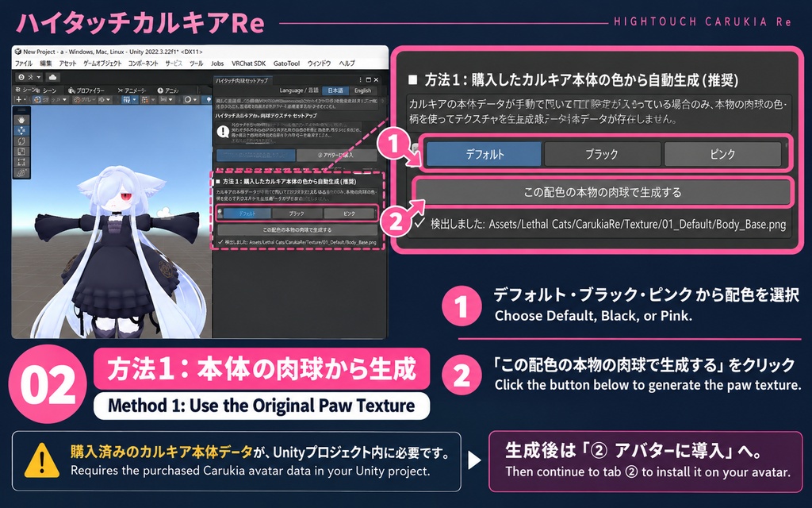The width and height of the screenshot is (812, 508).
Task: Click ② アバターに導入 button
Action: point(337,156)
